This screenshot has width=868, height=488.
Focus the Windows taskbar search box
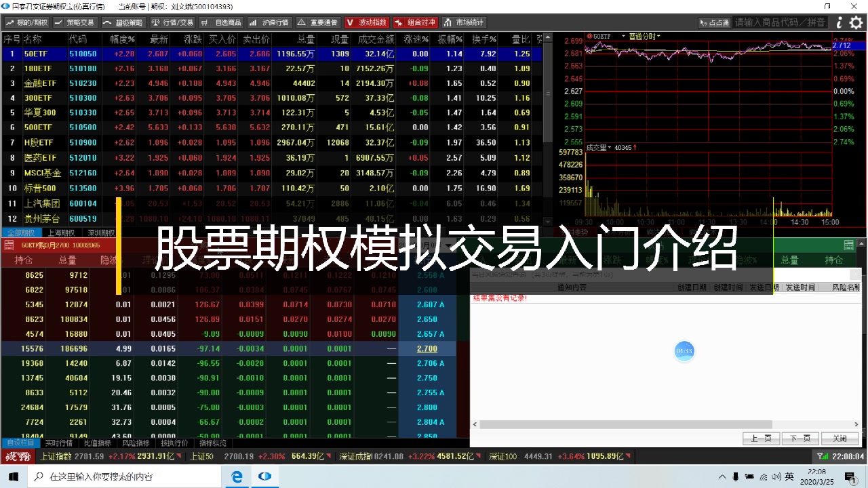pos(125,476)
